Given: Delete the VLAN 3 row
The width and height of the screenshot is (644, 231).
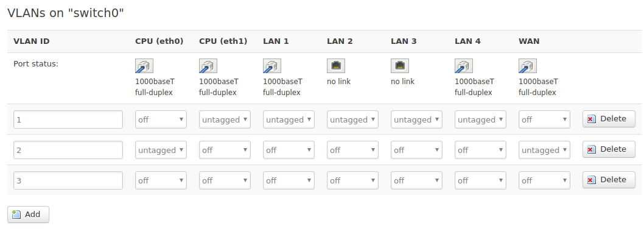Looking at the screenshot, I should click(609, 180).
